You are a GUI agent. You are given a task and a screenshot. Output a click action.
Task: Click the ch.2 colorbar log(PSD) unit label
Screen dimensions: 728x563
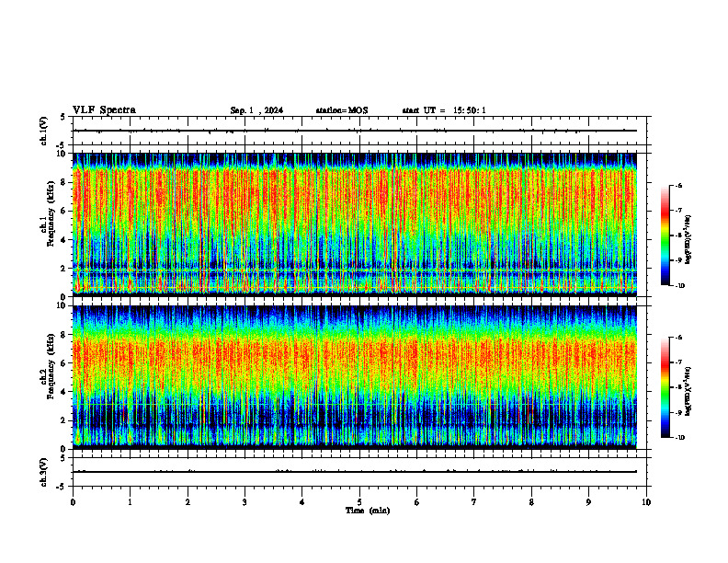(688, 391)
